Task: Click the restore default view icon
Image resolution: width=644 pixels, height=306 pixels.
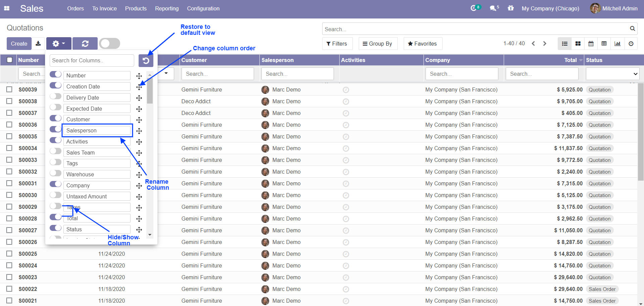Action: coord(146,61)
